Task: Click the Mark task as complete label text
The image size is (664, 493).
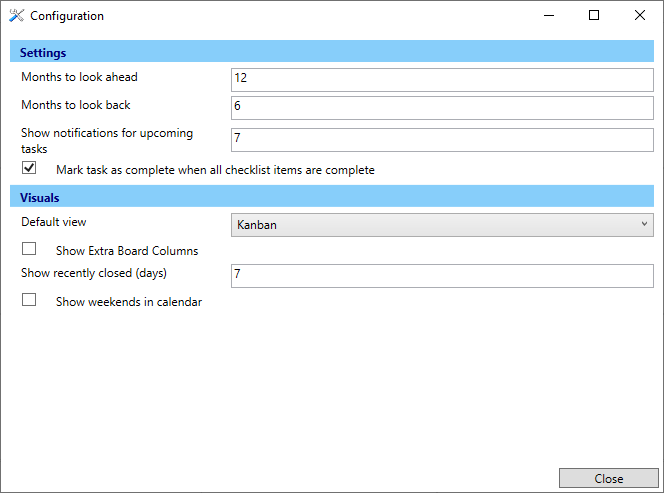Action: coord(215,170)
